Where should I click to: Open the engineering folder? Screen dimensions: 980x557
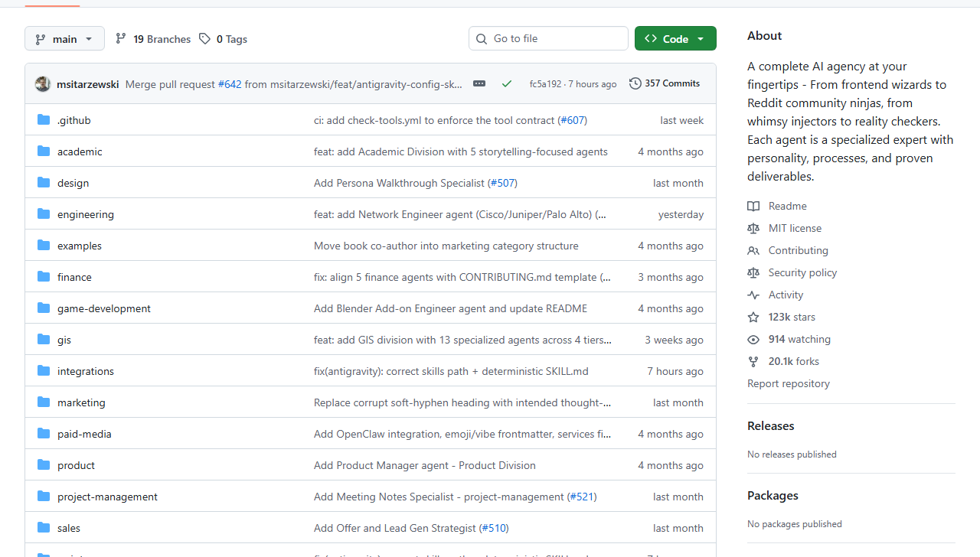tap(86, 214)
